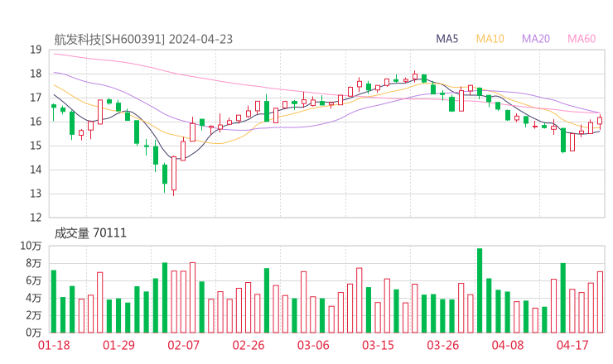Image resolution: width=613 pixels, height=364 pixels.
Task: Click the price axis label 19
Action: (36, 50)
